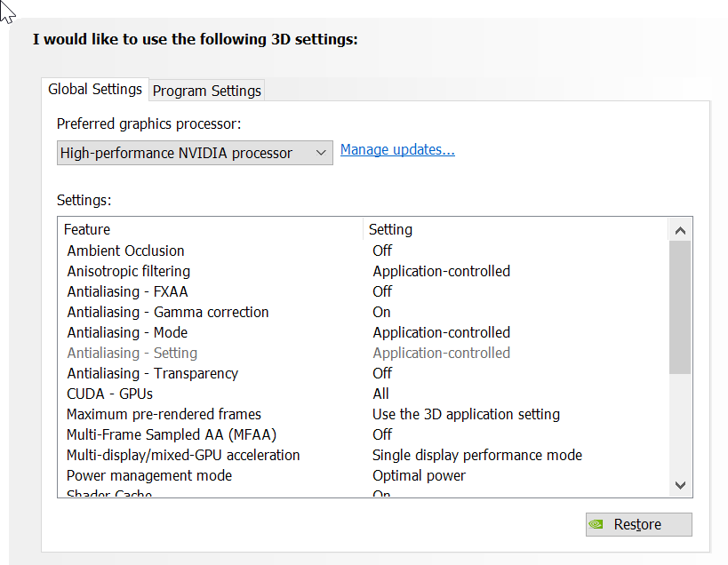Click 'Use the 3D application setting' value
The width and height of the screenshot is (728, 565).
tap(466, 414)
